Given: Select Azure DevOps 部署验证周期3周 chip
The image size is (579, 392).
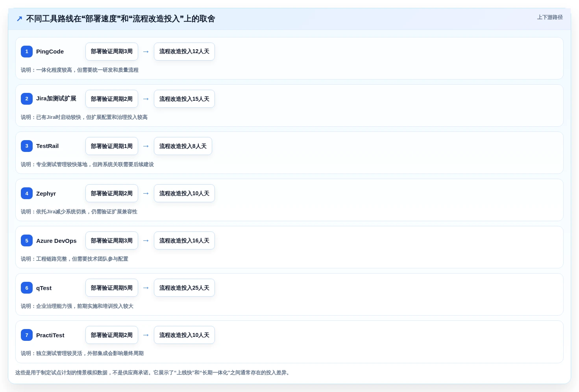Looking at the screenshot, I should tap(112, 240).
